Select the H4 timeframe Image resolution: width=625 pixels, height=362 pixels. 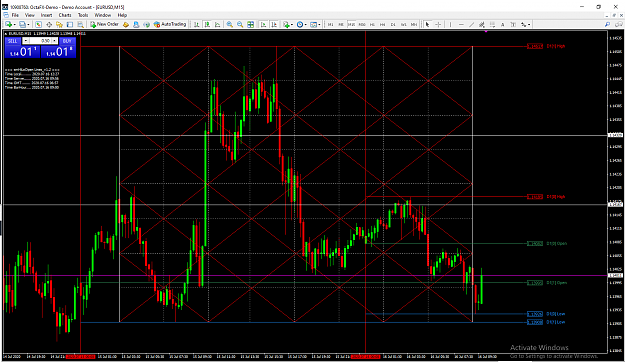tap(383, 25)
